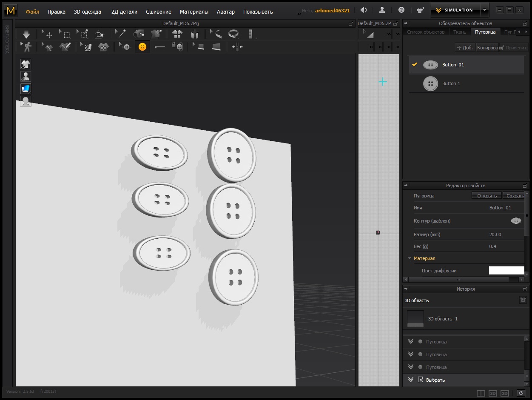Viewport: 532px width, 400px height.
Task: Click the Открыть button in properties
Action: [x=486, y=196]
